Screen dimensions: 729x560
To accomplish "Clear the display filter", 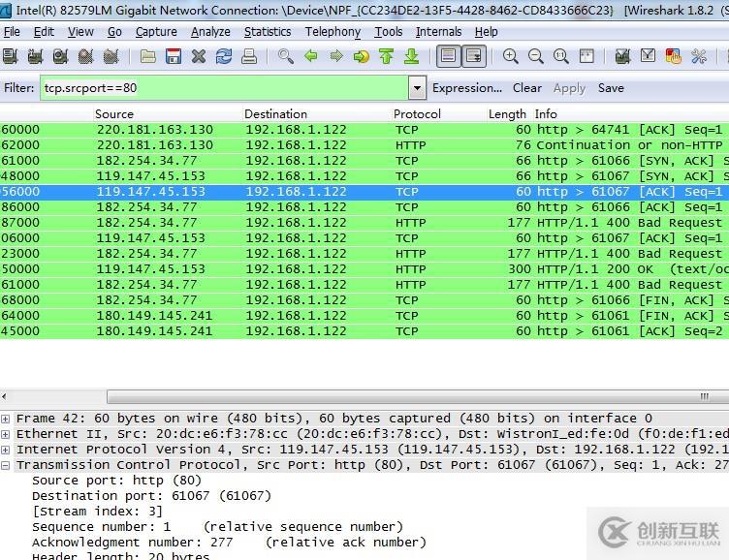I will point(526,88).
